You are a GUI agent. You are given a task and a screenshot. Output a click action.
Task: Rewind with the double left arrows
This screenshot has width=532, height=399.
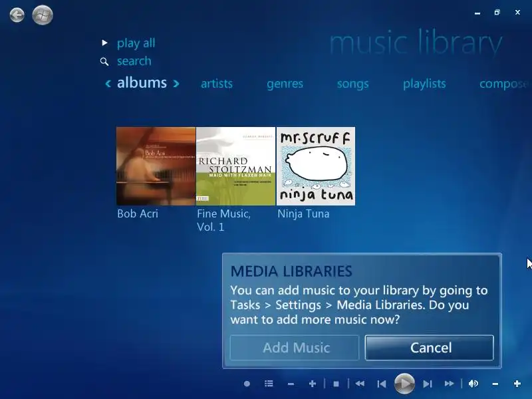point(360,384)
